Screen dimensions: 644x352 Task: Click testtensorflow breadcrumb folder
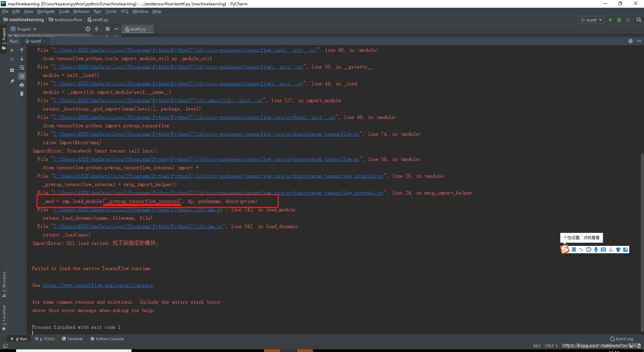(65, 20)
